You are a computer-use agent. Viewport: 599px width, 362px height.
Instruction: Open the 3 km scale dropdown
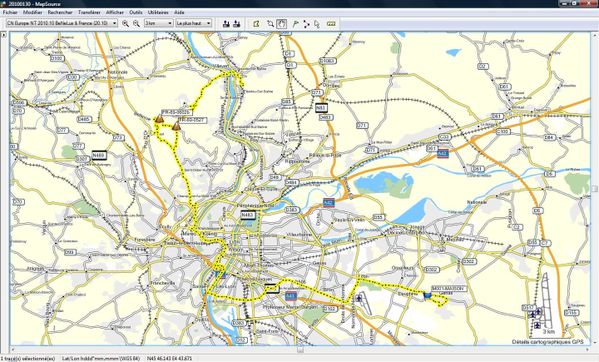click(x=159, y=23)
